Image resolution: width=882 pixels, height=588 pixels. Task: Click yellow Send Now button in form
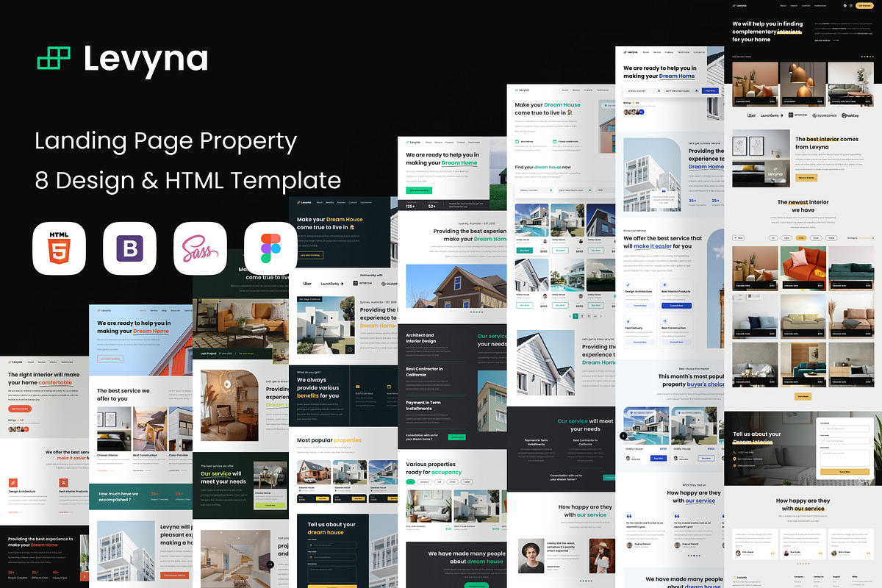(x=844, y=471)
